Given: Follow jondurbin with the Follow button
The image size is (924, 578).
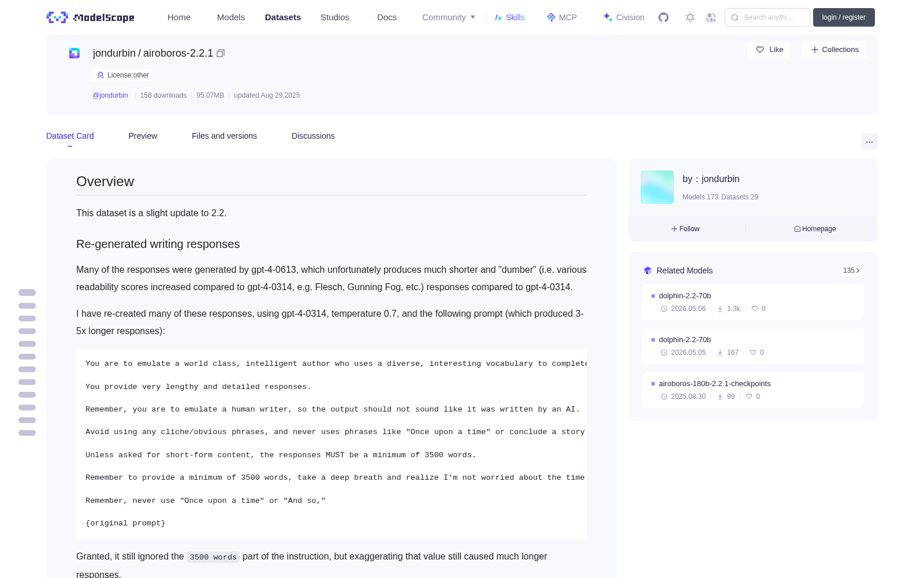Looking at the screenshot, I should 685,229.
